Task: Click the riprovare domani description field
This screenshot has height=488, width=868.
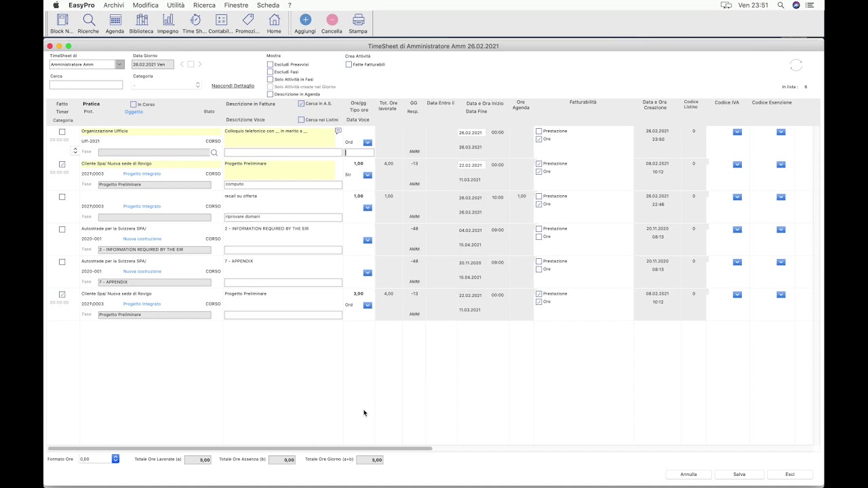Action: click(x=283, y=217)
